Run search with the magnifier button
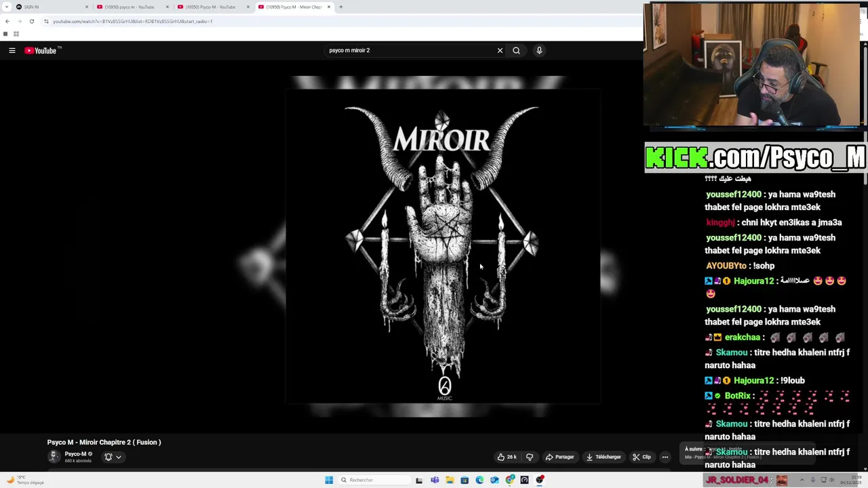 [x=516, y=50]
